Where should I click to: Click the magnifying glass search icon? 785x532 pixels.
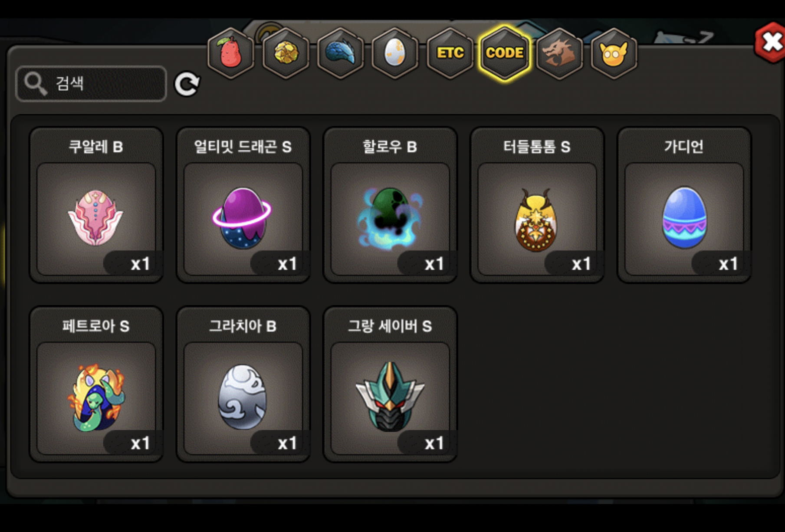coord(36,83)
